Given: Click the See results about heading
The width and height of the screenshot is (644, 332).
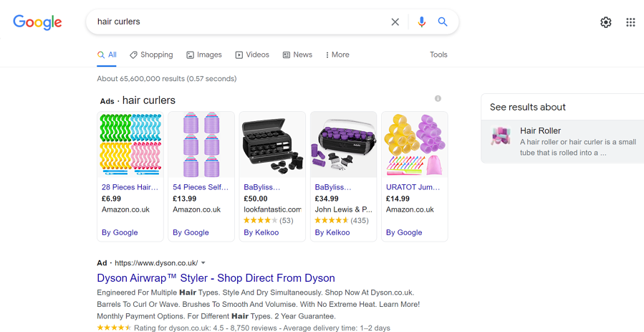Looking at the screenshot, I should click(x=528, y=108).
